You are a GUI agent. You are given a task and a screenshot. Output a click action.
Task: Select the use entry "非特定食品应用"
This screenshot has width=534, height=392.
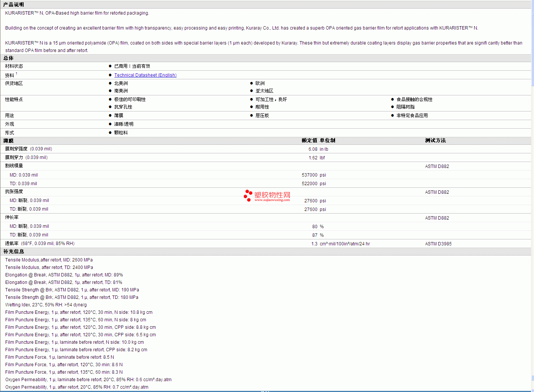(412, 116)
